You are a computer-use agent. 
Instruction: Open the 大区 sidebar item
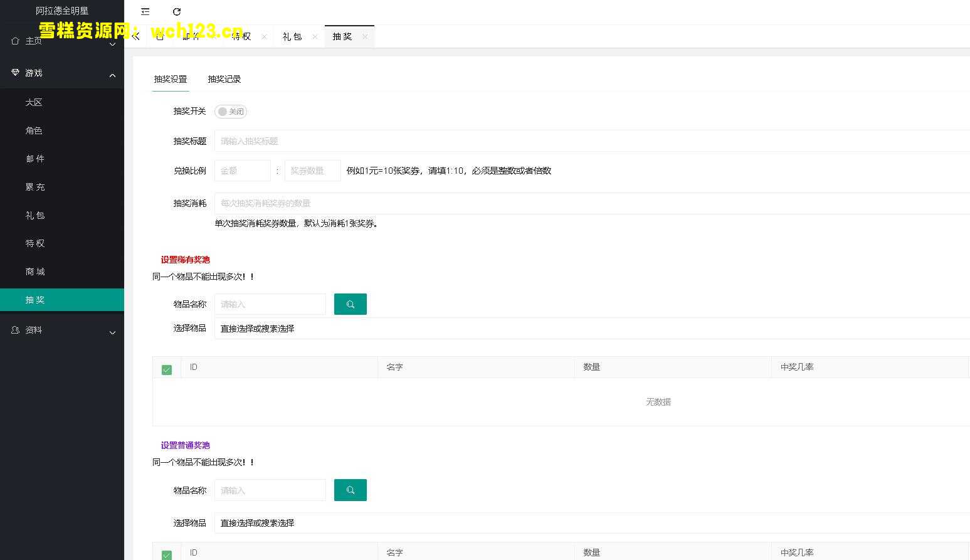pyautogui.click(x=62, y=102)
